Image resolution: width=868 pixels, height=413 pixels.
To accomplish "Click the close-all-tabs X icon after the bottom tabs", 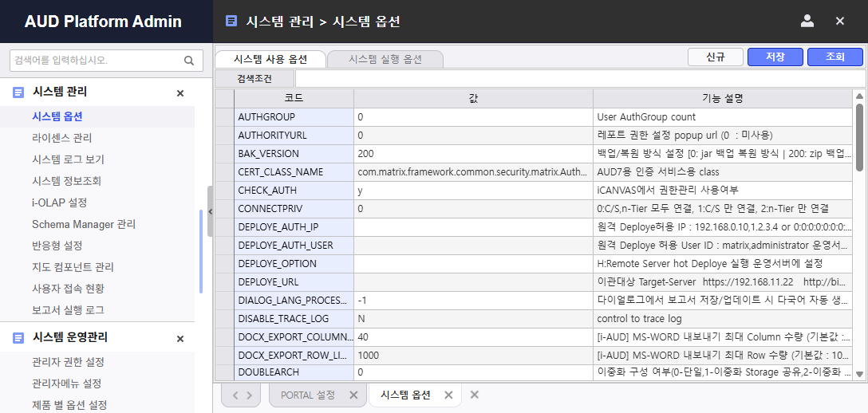I will point(474,395).
